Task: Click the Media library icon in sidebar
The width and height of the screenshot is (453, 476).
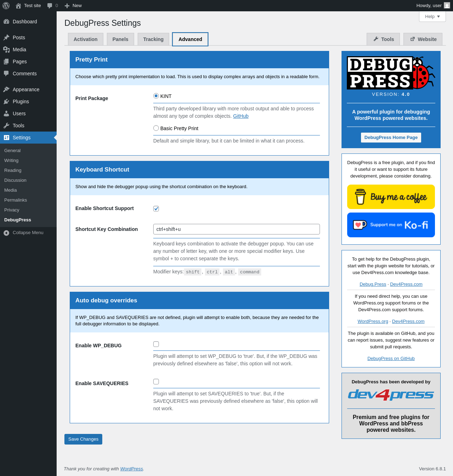Action: coord(6,50)
